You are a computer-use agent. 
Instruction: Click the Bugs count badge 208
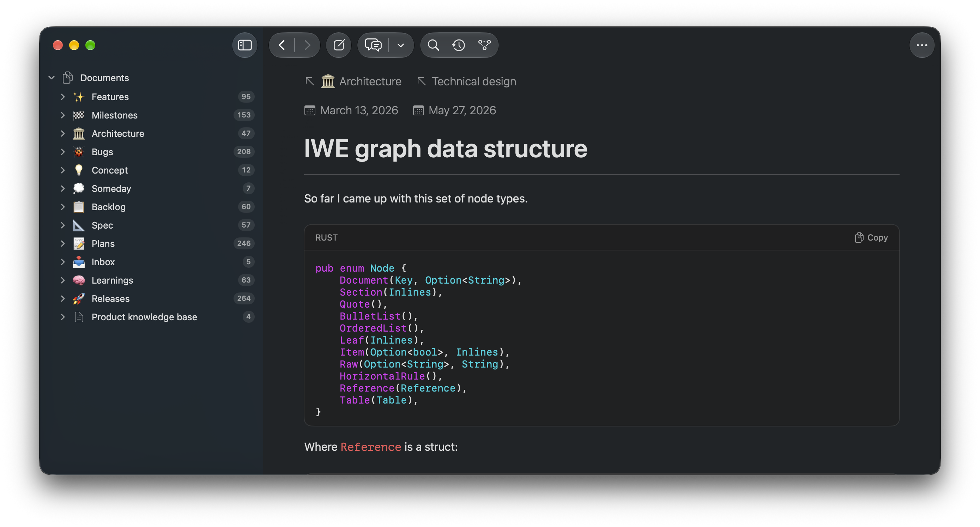(244, 151)
